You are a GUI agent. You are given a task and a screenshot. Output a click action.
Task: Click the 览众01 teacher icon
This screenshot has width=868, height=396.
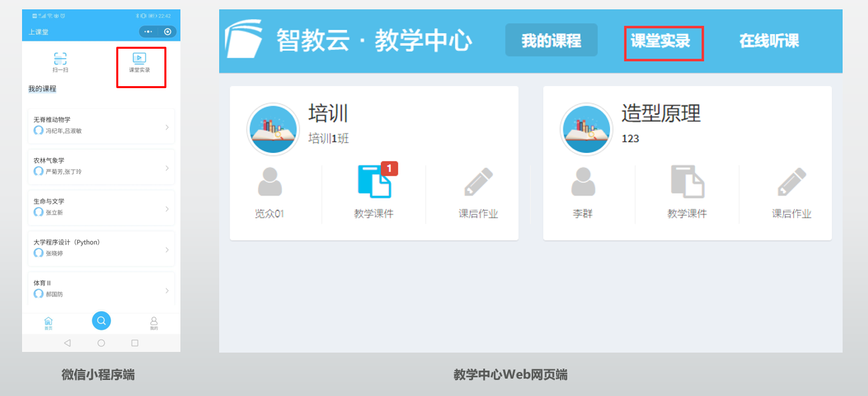(269, 182)
